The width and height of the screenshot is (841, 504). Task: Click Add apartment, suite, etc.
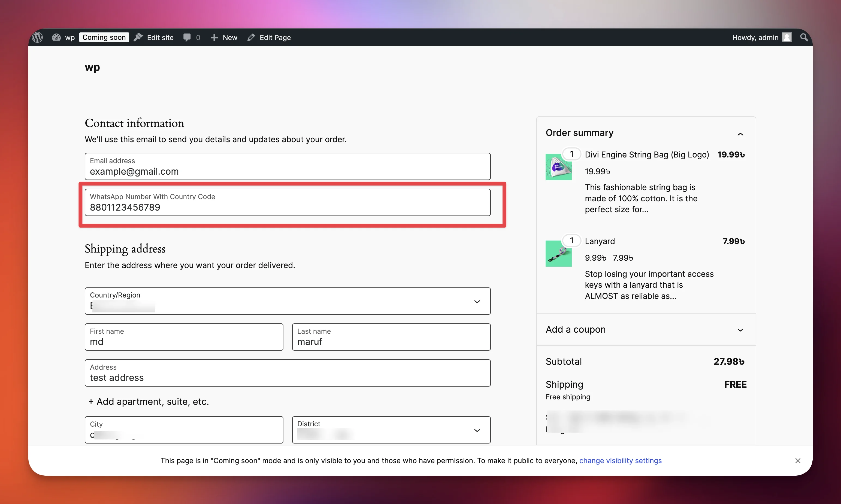pyautogui.click(x=149, y=402)
